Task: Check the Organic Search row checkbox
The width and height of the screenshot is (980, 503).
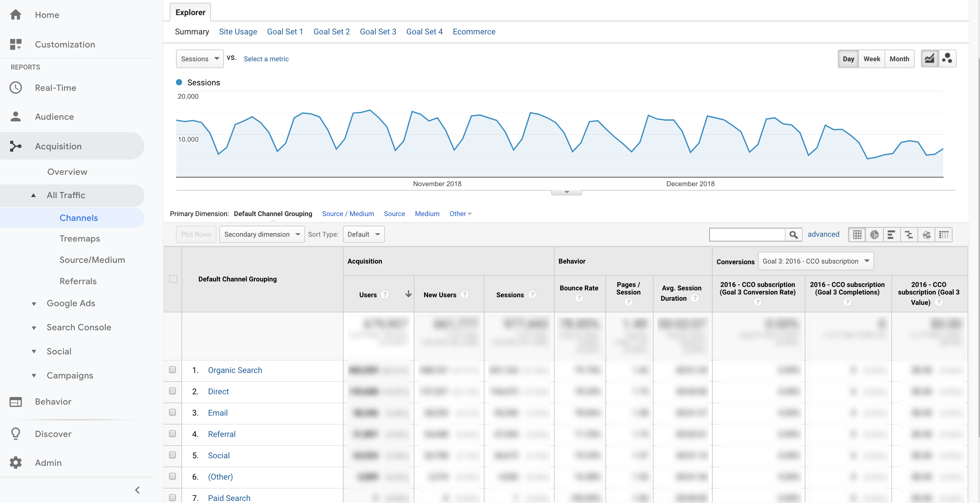Action: click(x=172, y=370)
